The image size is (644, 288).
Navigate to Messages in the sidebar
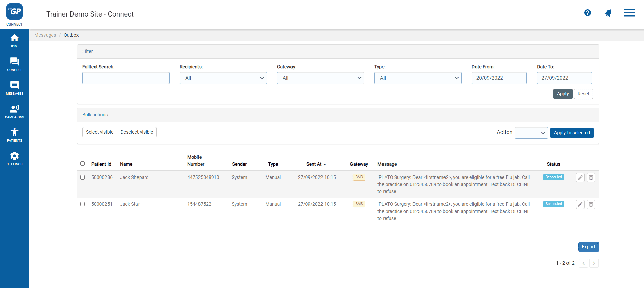coord(14,88)
